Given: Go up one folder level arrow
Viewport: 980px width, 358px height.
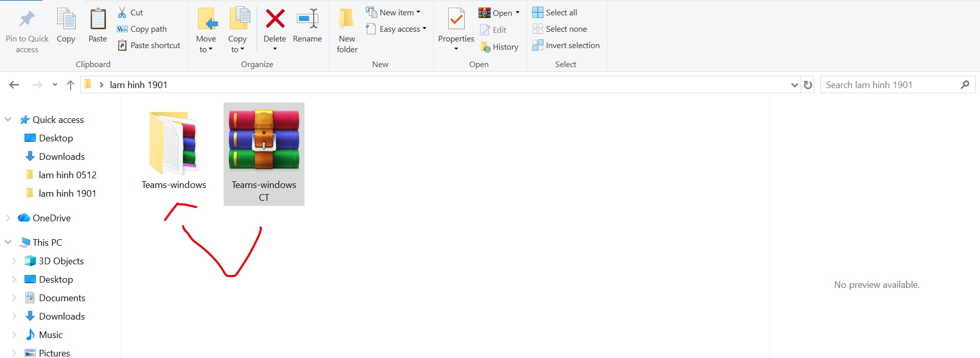Looking at the screenshot, I should [71, 85].
